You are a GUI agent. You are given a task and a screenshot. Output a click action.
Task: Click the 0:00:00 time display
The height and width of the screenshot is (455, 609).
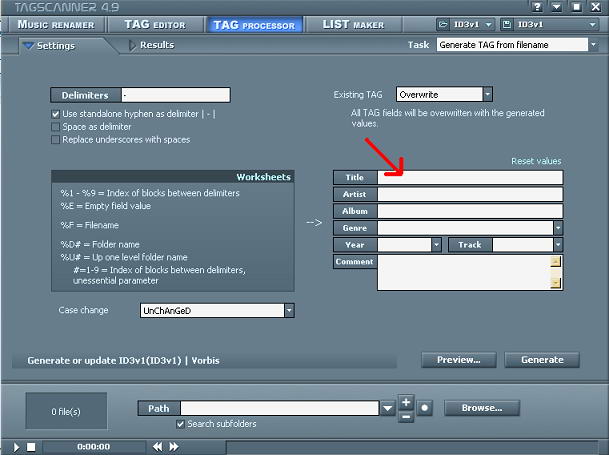coord(93,447)
